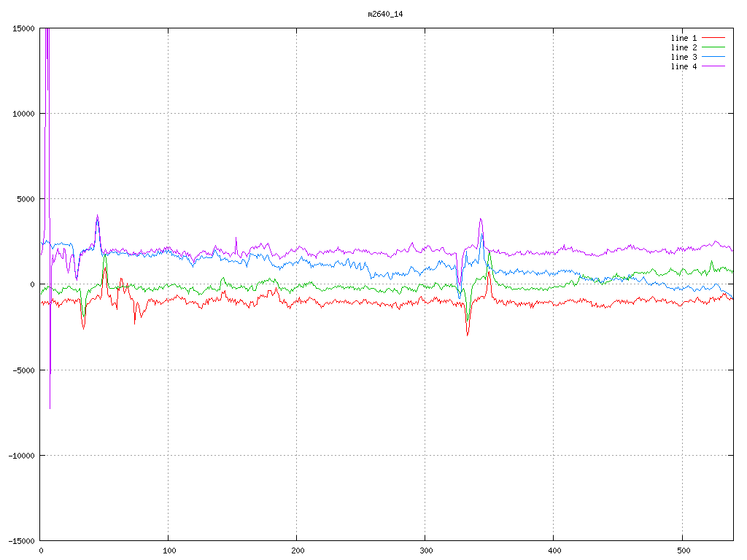The width and height of the screenshot is (747, 560).
Task: Click the red line 1 legend sample
Action: pos(714,37)
